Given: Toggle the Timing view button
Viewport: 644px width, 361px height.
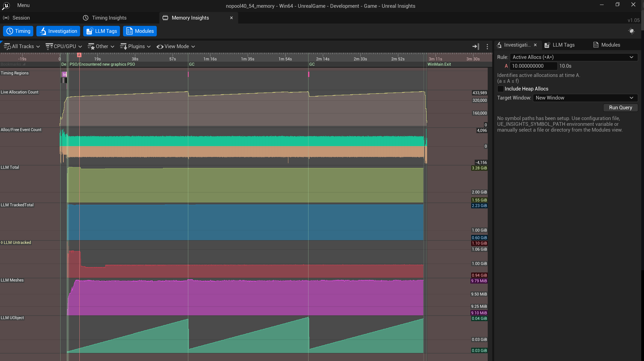Looking at the screenshot, I should click(18, 31).
